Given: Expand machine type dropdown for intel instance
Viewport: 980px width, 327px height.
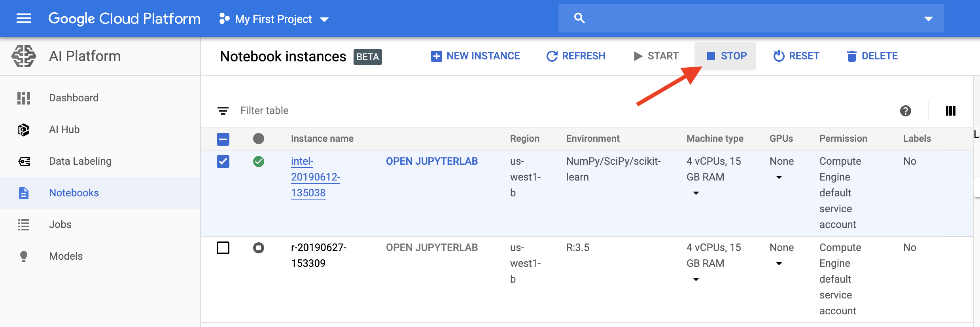Looking at the screenshot, I should click(x=696, y=193).
